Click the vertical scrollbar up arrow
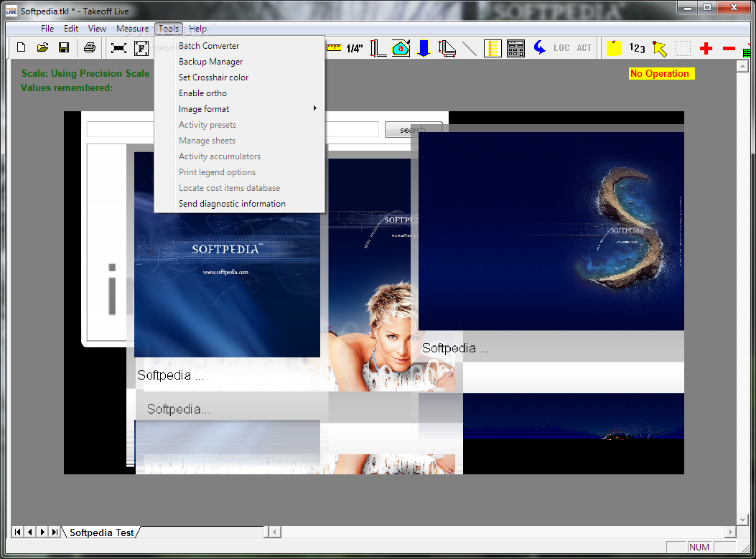 click(x=742, y=67)
